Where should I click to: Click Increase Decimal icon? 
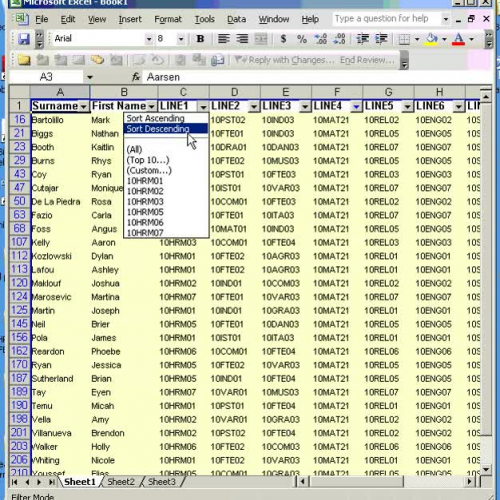(x=321, y=39)
